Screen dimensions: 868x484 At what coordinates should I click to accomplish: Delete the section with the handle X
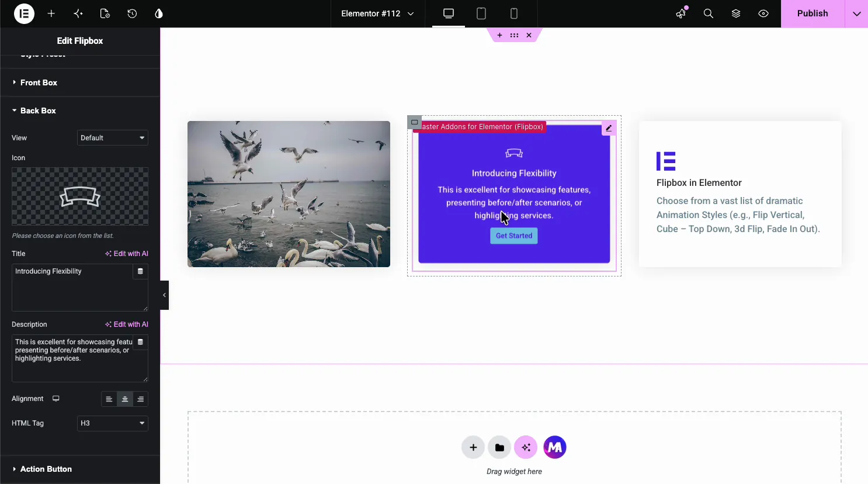(x=529, y=35)
